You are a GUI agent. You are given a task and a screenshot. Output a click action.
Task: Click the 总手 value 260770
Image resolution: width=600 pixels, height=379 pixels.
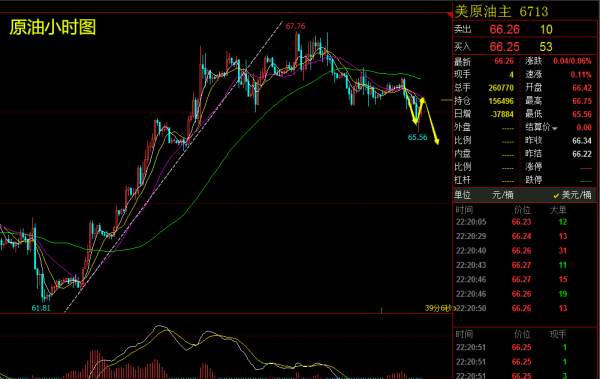click(x=501, y=88)
